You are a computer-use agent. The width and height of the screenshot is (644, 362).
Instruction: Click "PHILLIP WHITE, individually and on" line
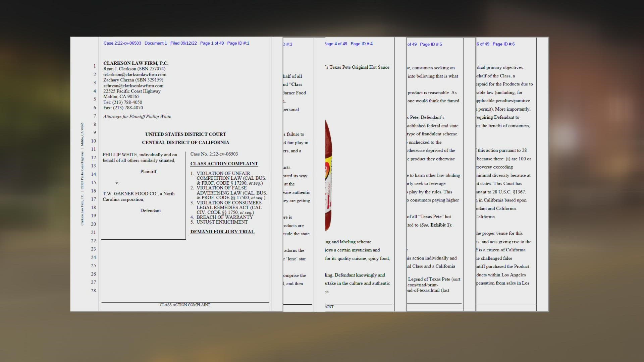click(140, 155)
